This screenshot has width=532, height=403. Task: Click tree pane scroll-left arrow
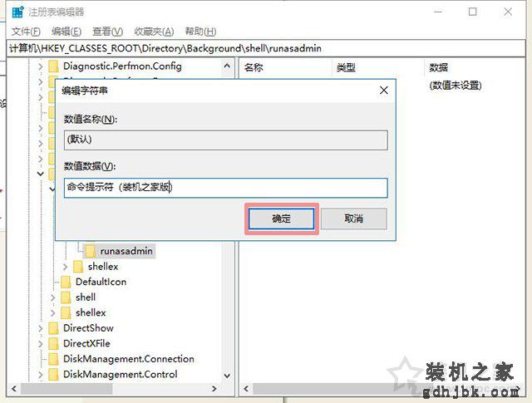click(14, 389)
